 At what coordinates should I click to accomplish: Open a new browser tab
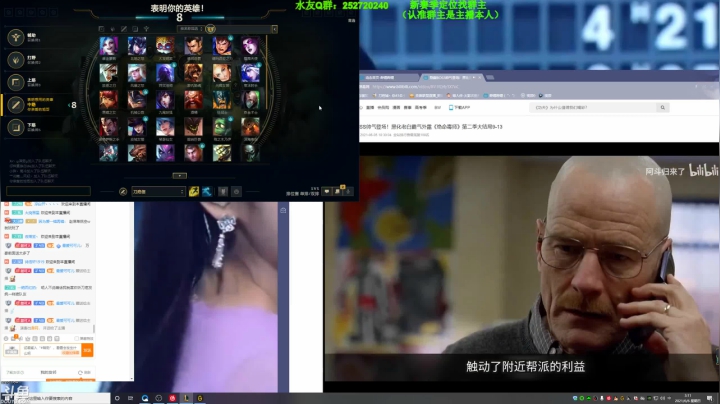tap(490, 77)
